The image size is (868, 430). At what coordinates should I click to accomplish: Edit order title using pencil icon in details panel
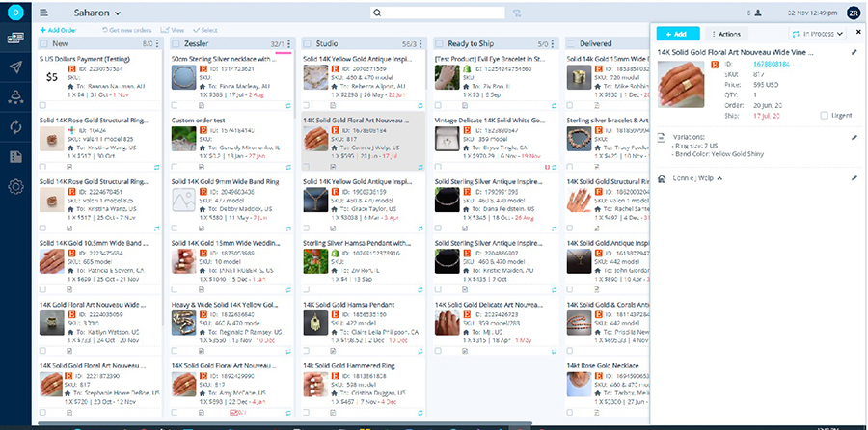(x=854, y=52)
